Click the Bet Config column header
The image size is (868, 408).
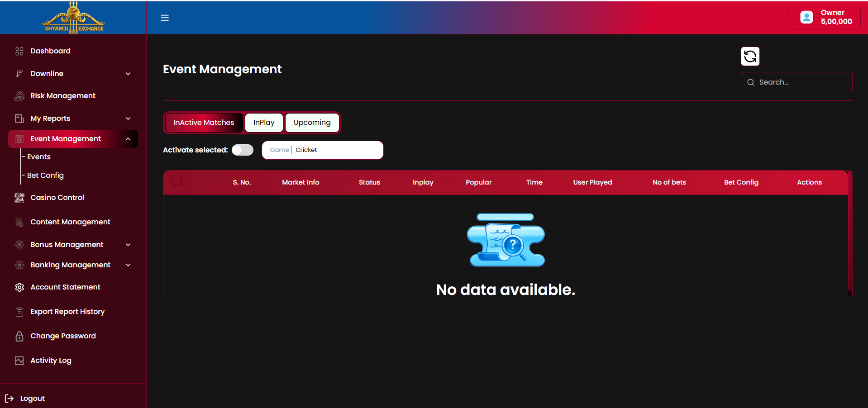click(741, 182)
